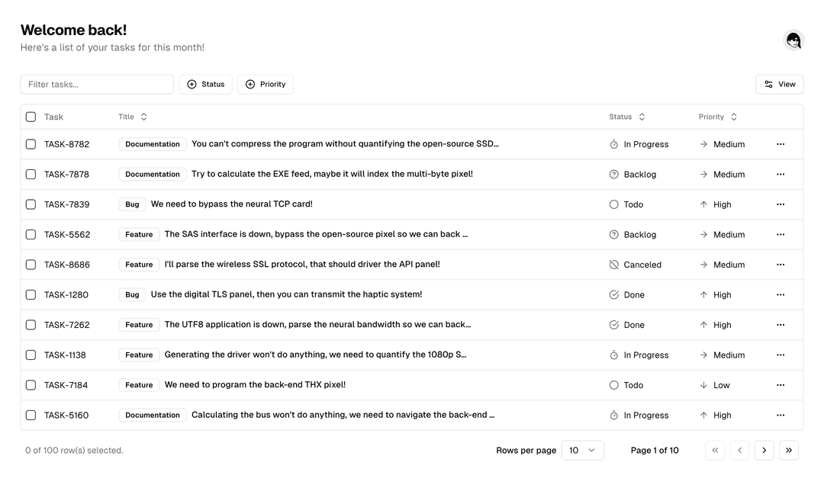
Task: Click the Backlog status icon for TASK-5562
Action: tap(613, 234)
